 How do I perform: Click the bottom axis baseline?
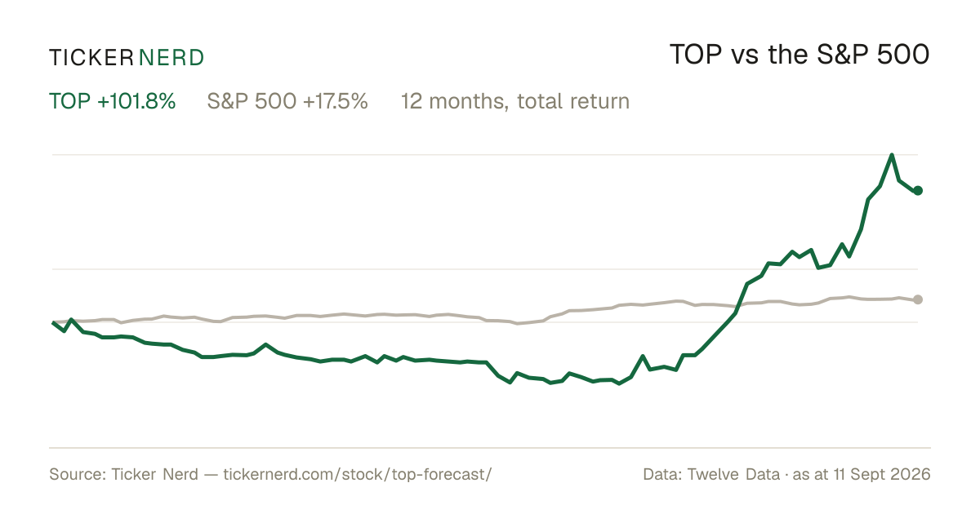point(490,447)
